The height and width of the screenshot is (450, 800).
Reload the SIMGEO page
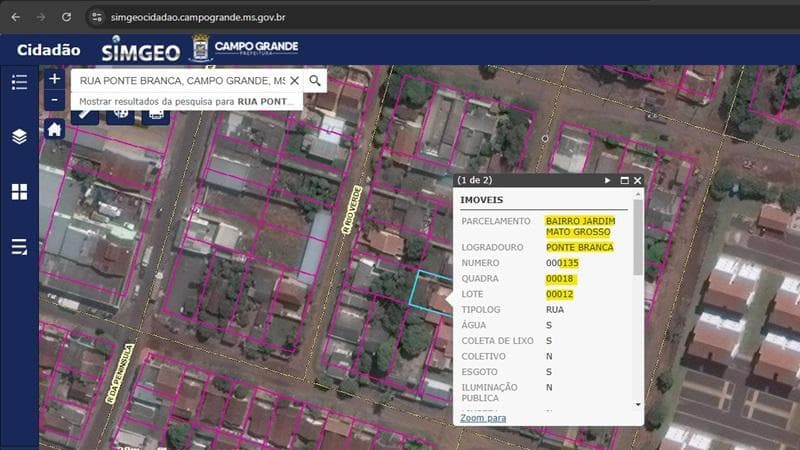pos(66,17)
